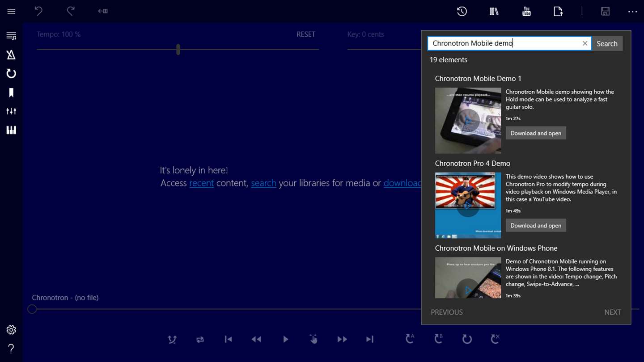
Task: Download and open Chronotron Pro 4 Demo
Action: [x=536, y=225]
